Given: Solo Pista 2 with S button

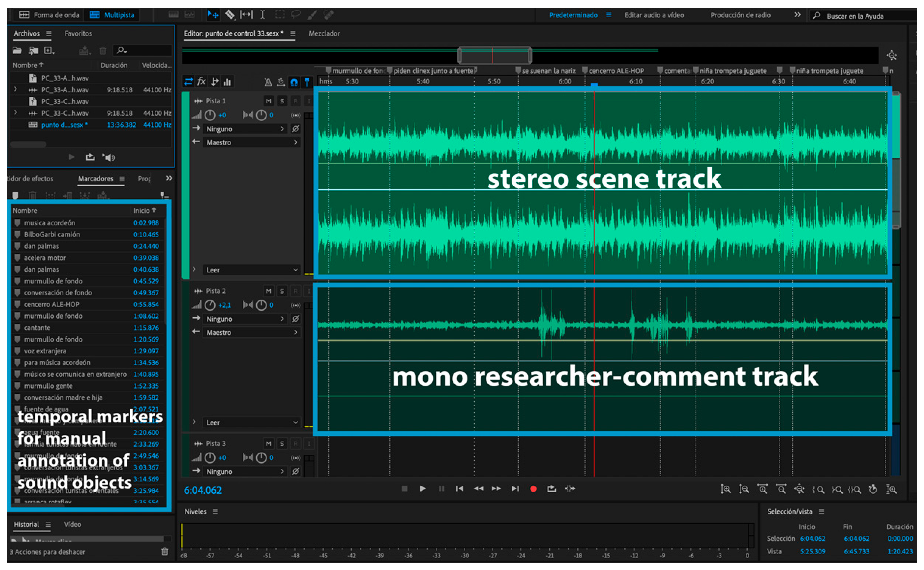Looking at the screenshot, I should pos(282,291).
